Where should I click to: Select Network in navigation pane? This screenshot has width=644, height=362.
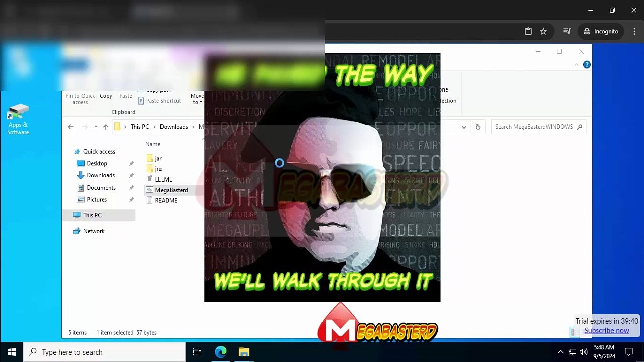[x=94, y=231]
